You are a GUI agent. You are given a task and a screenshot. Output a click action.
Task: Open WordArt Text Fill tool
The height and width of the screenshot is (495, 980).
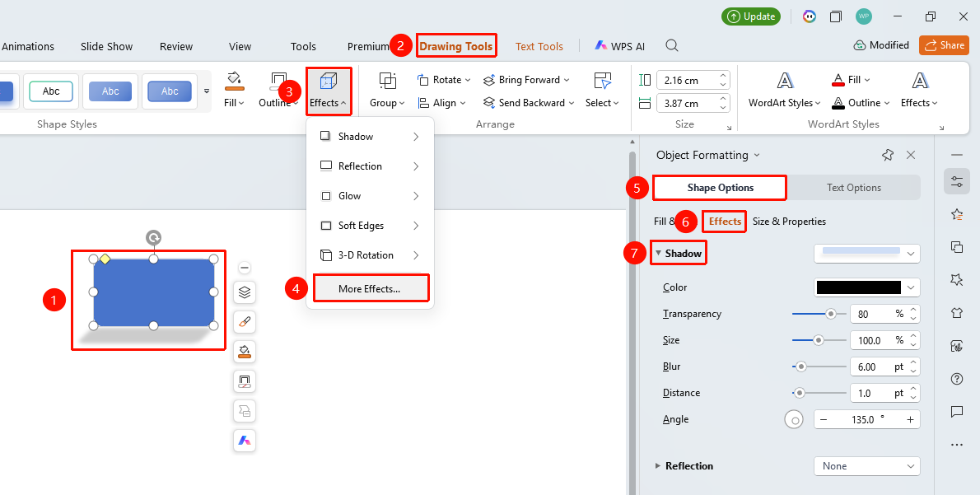pos(851,80)
